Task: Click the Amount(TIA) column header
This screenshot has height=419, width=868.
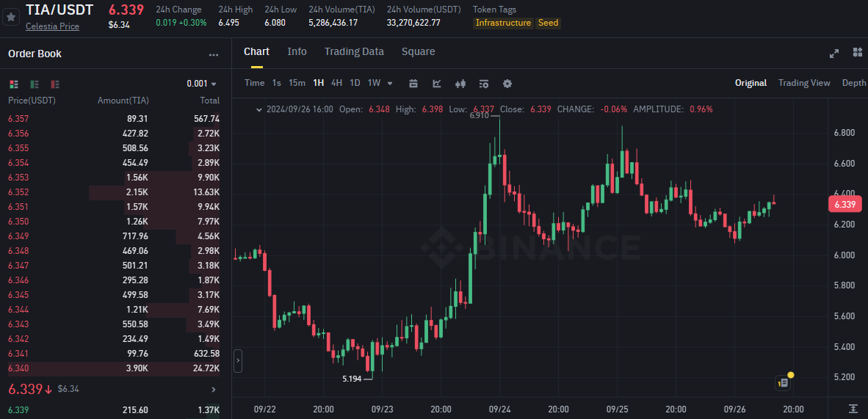Action: point(123,101)
